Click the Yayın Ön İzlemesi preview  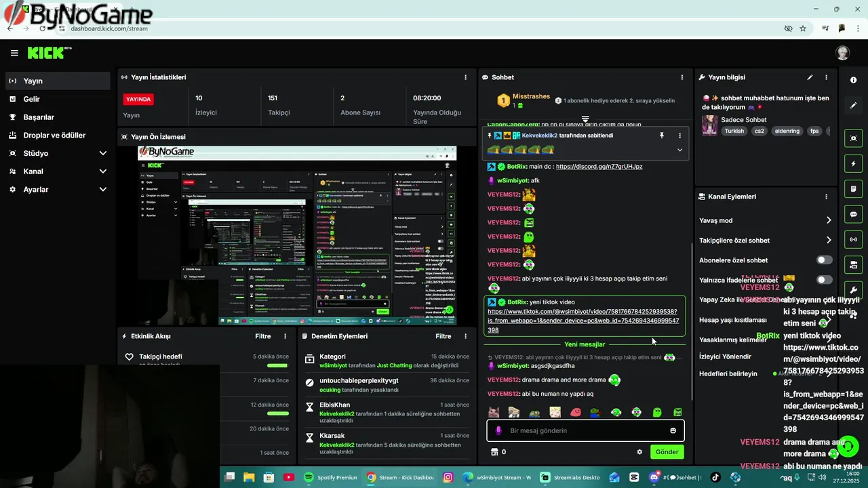(297, 235)
